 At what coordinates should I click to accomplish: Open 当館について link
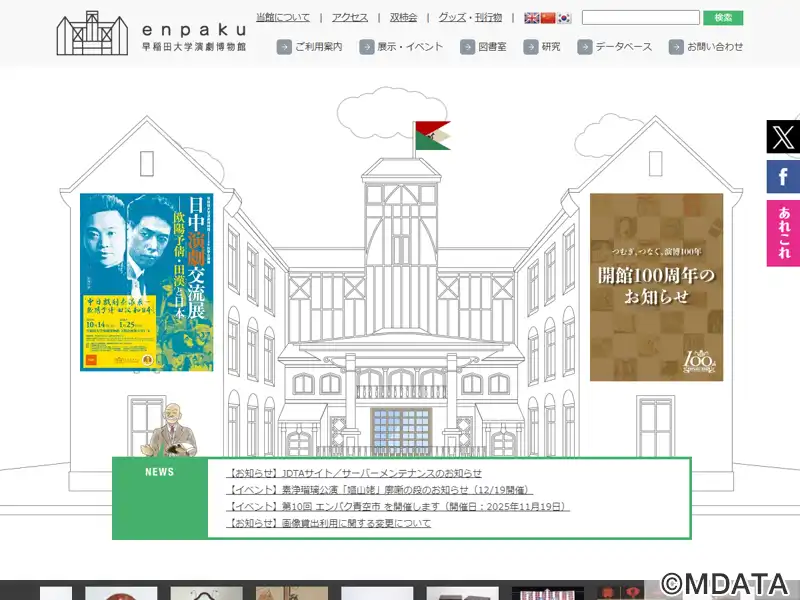283,17
